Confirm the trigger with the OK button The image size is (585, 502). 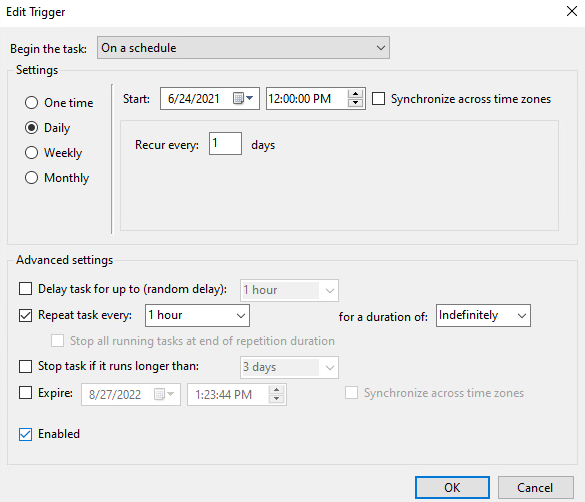pyautogui.click(x=452, y=487)
